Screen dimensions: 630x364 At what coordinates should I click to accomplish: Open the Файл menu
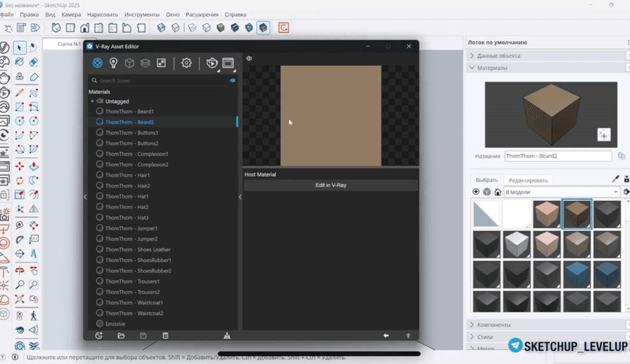tap(6, 15)
